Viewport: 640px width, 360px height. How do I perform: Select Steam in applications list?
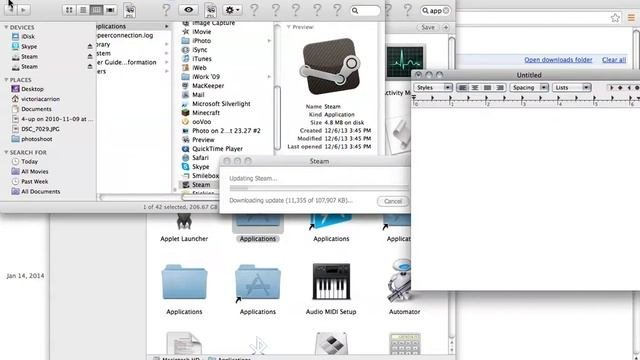[x=201, y=184]
